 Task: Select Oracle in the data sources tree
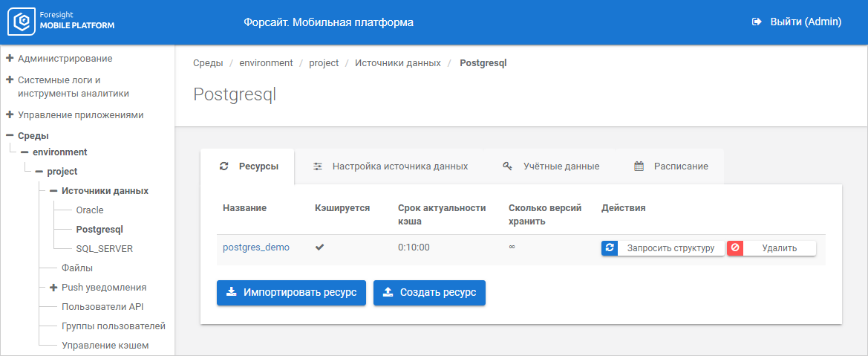click(90, 210)
